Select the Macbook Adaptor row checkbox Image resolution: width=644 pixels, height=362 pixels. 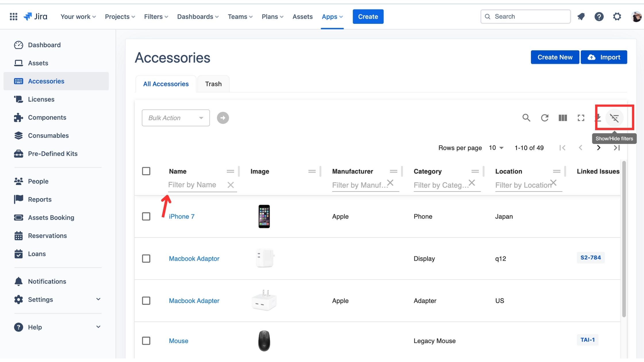[x=146, y=259]
